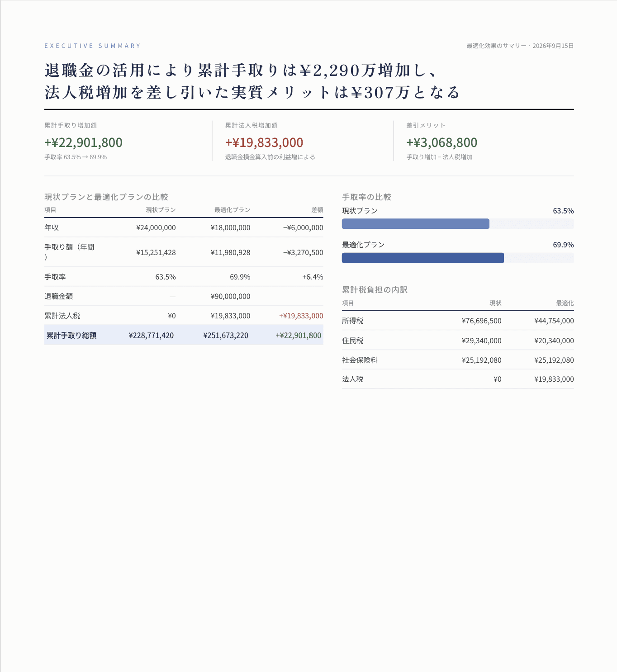Click the ¥44,754,000 optimized income tax cell
Viewport: 617px width, 672px height.
click(x=554, y=321)
